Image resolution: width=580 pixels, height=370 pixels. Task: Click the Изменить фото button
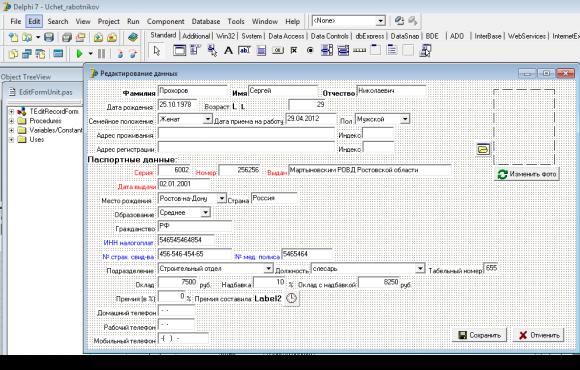(x=527, y=174)
